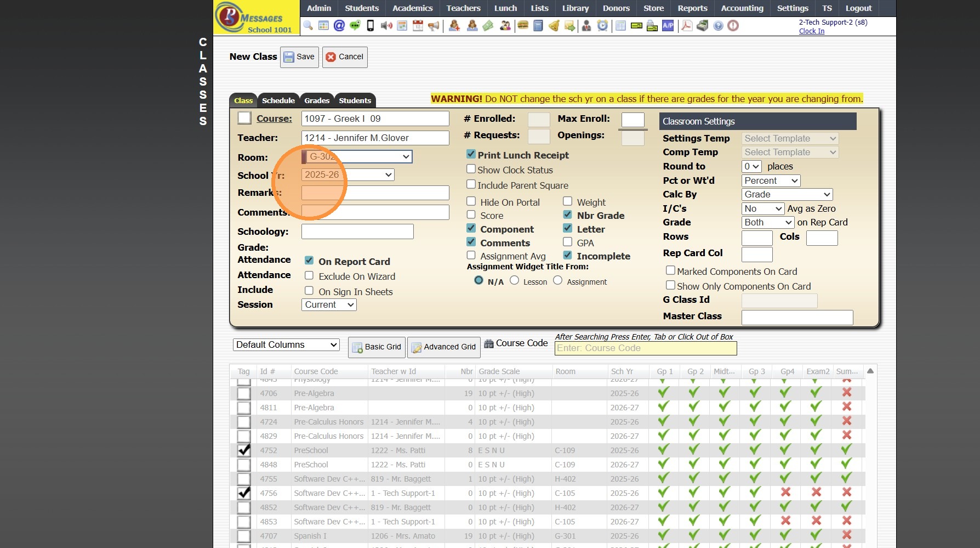The width and height of the screenshot is (980, 548).
Task: Click the hamburger lunch icon
Action: 523,26
